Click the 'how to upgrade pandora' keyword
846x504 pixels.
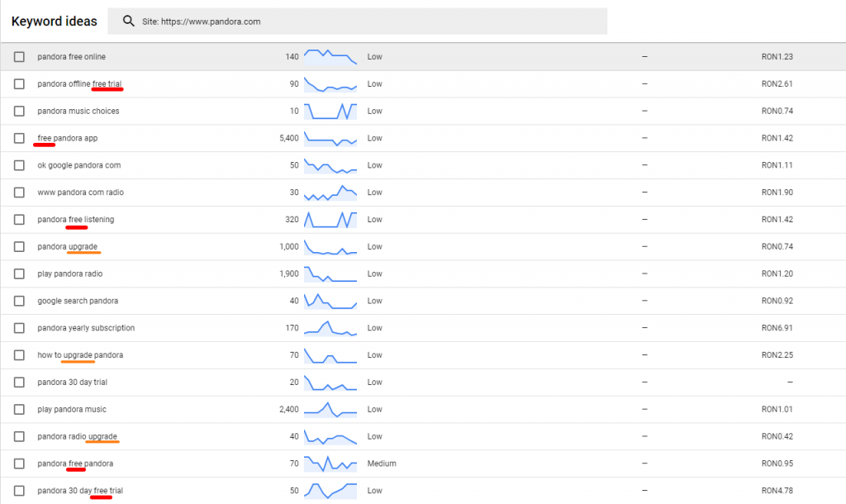pyautogui.click(x=80, y=355)
